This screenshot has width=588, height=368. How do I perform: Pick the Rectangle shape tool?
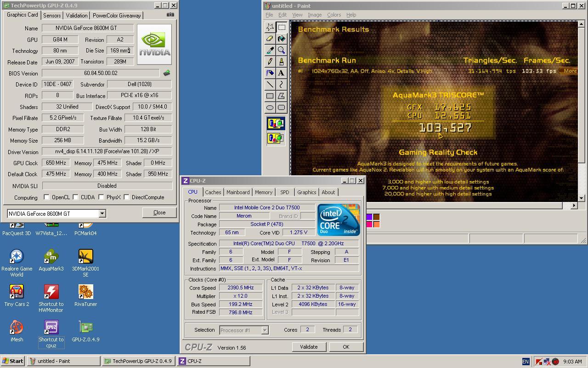[x=270, y=96]
